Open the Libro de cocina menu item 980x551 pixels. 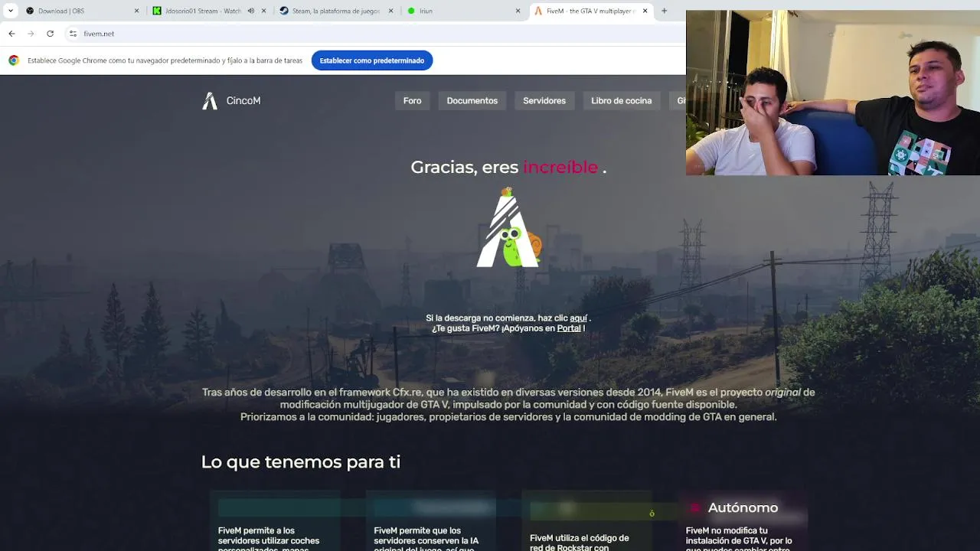point(621,101)
